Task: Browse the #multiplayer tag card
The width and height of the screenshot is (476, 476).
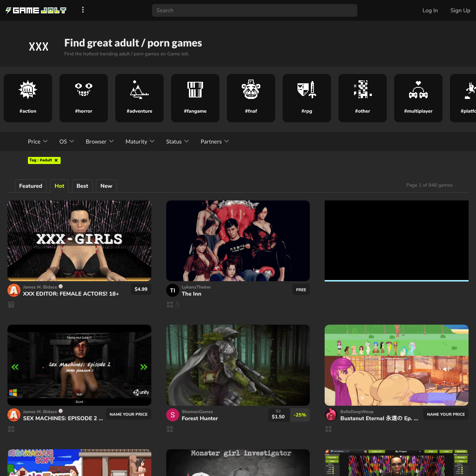Action: click(418, 98)
